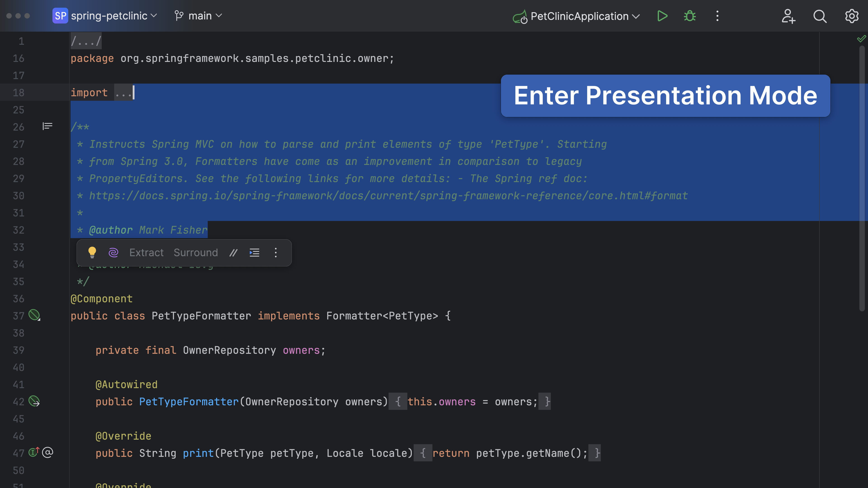Toggle rendered view for Javadoc comment
Viewport: 868px width, 488px height.
tap(47, 126)
